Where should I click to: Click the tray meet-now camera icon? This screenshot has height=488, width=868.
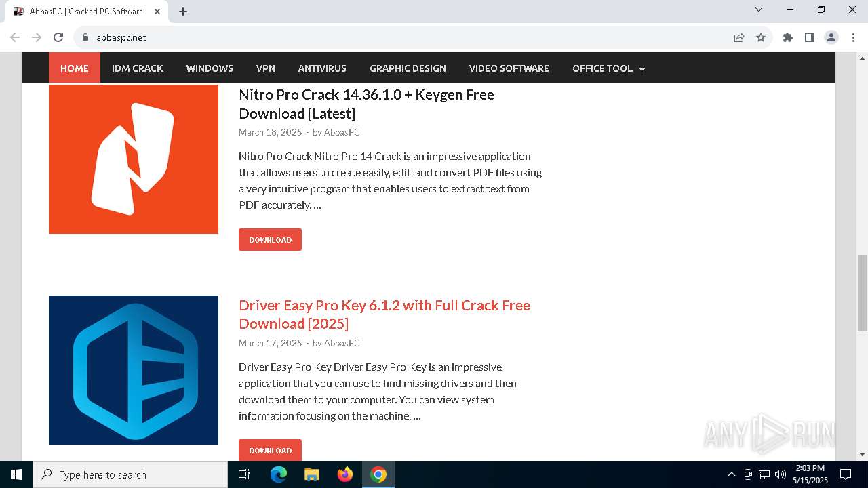click(748, 474)
